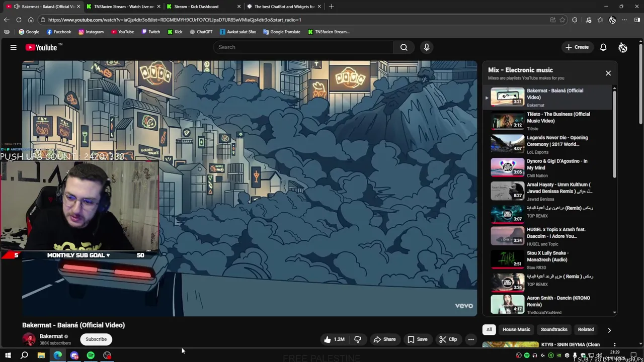644x362 pixels.
Task: Open browser media controls icon
Action: (x=589, y=20)
